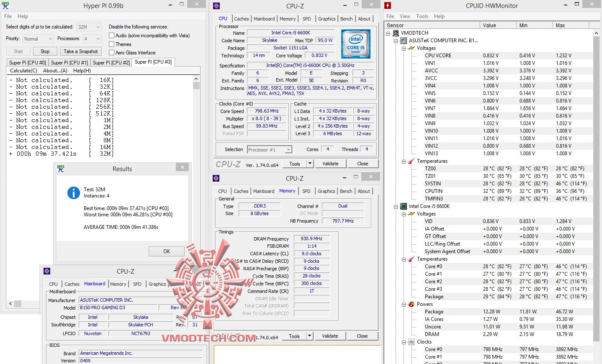Switch to the Super PI [CPU #2] tab
Image resolution: width=602 pixels, height=364 pixels.
tap(111, 62)
